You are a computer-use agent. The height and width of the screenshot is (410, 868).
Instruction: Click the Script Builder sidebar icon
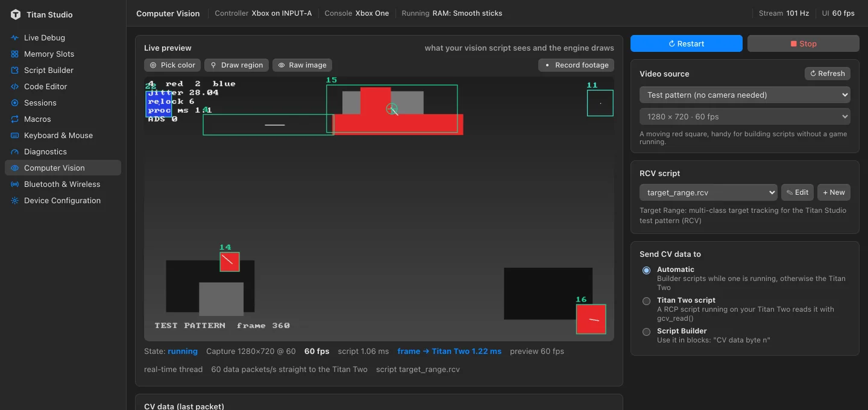(15, 70)
